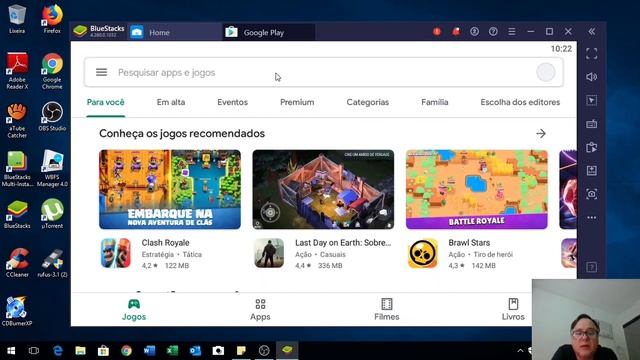Click the Brawl Stars app icon

422,253
